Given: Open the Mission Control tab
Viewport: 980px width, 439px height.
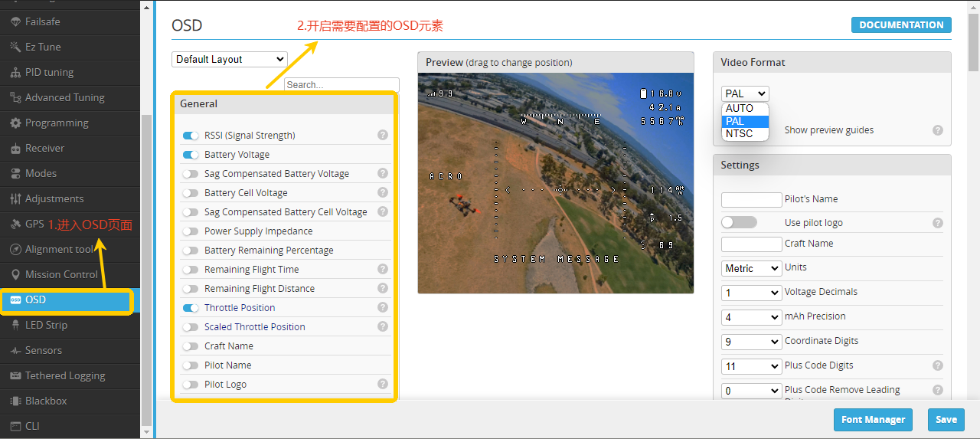Looking at the screenshot, I should click(70, 274).
